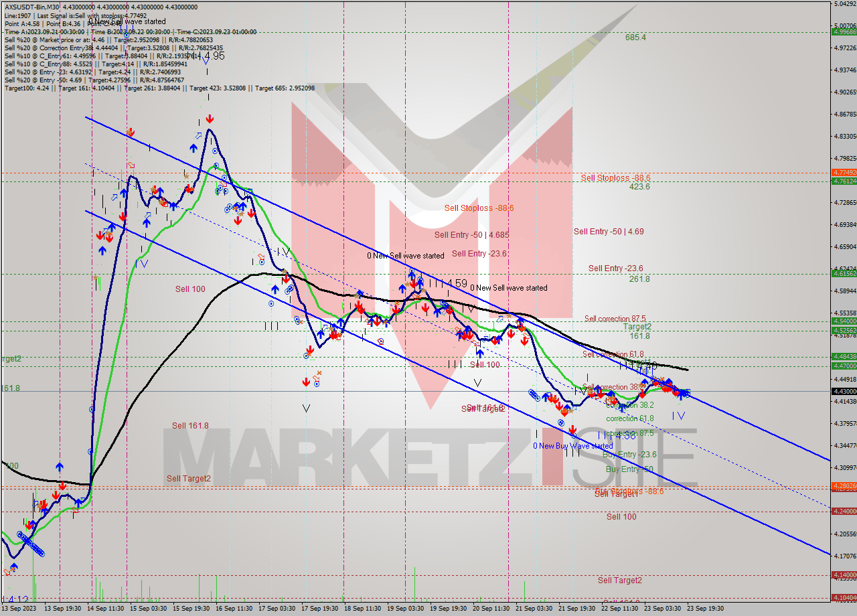Screen dimensions: 857x616
Task: Click the 'Sell Entry -50 | 4.69' label
Action: coord(609,231)
